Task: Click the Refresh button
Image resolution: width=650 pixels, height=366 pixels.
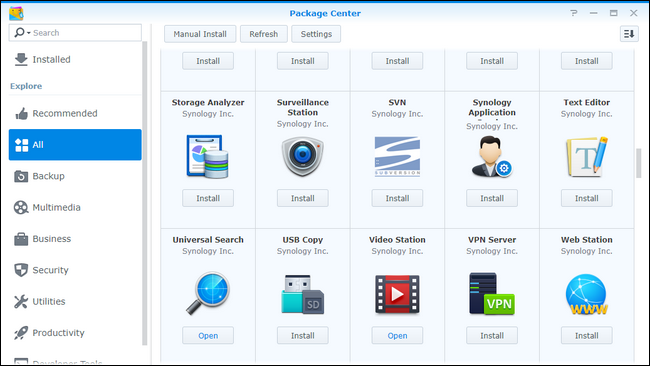Action: click(x=264, y=34)
